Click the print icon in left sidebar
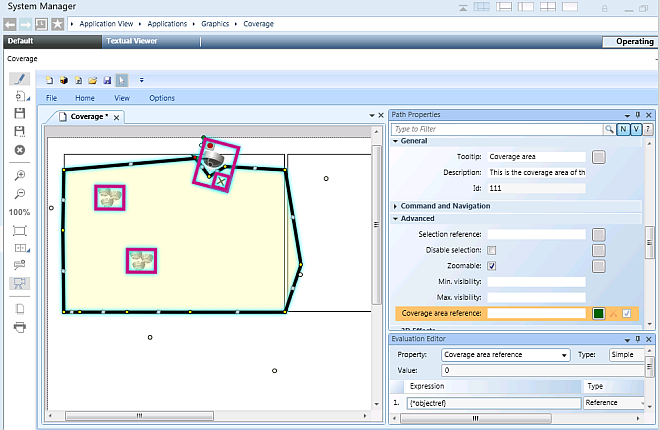The width and height of the screenshot is (660, 430). pyautogui.click(x=19, y=327)
